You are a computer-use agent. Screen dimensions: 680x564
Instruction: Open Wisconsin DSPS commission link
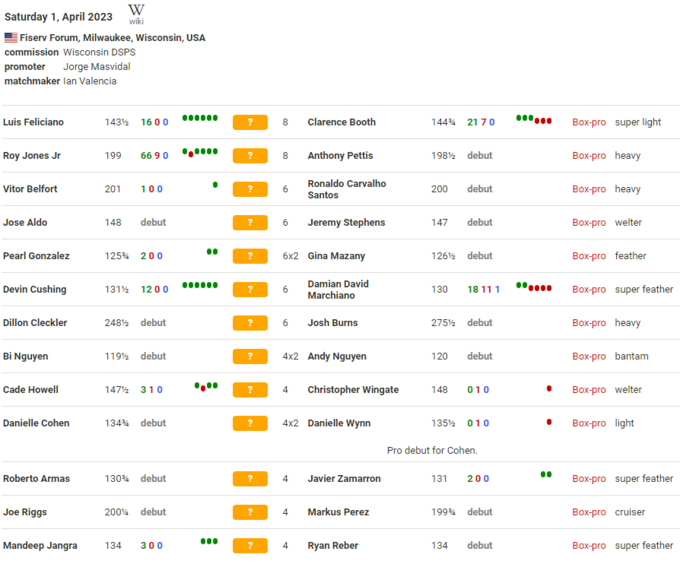pos(99,52)
